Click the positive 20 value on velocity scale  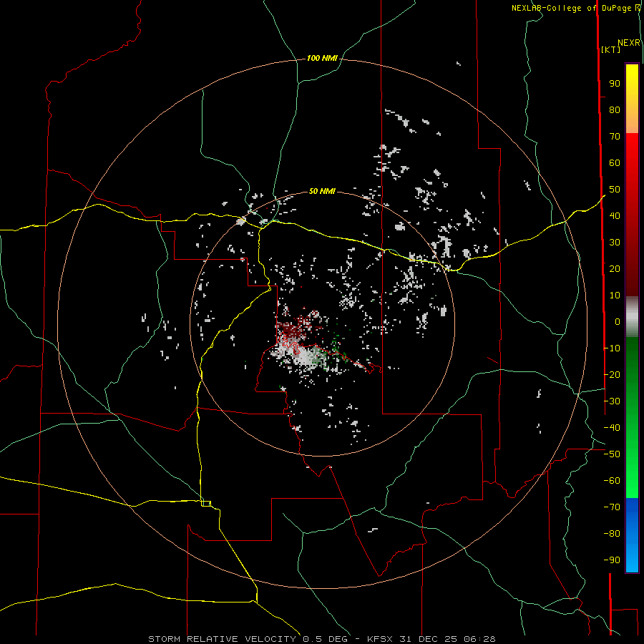coord(615,268)
